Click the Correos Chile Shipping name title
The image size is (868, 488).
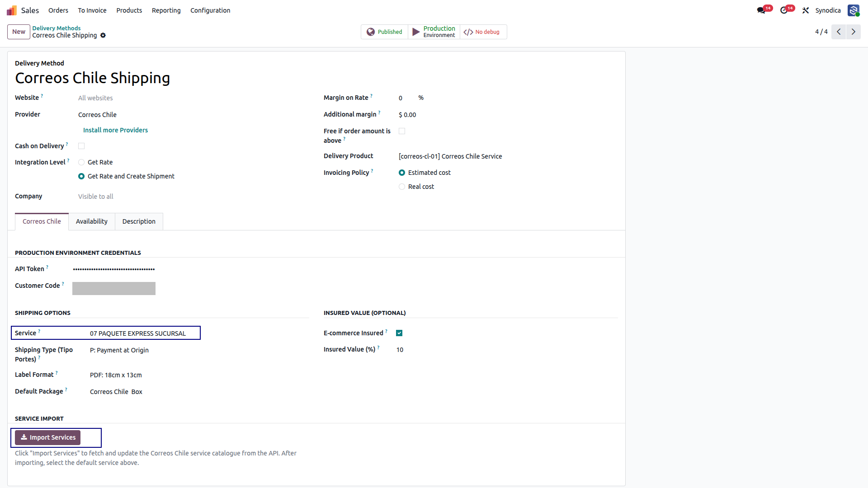[x=93, y=78]
